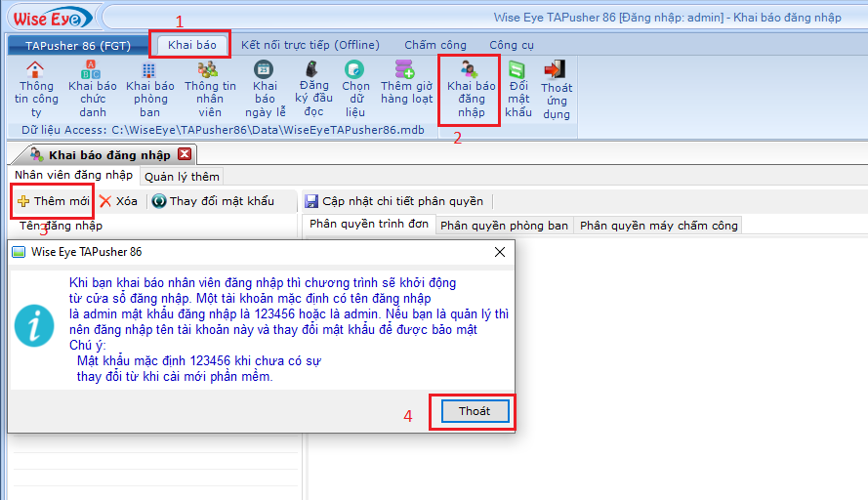Viewport: 868px width, 500px height.
Task: Click Thêm giờ hàng loạt icon
Action: tap(406, 70)
